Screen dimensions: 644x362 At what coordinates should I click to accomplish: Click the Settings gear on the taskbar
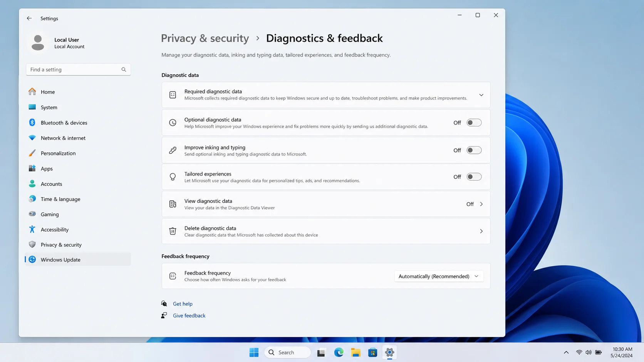(x=389, y=352)
